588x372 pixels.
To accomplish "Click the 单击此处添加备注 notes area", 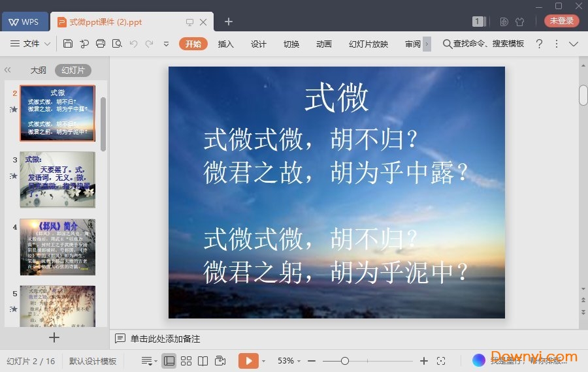I will [x=165, y=339].
